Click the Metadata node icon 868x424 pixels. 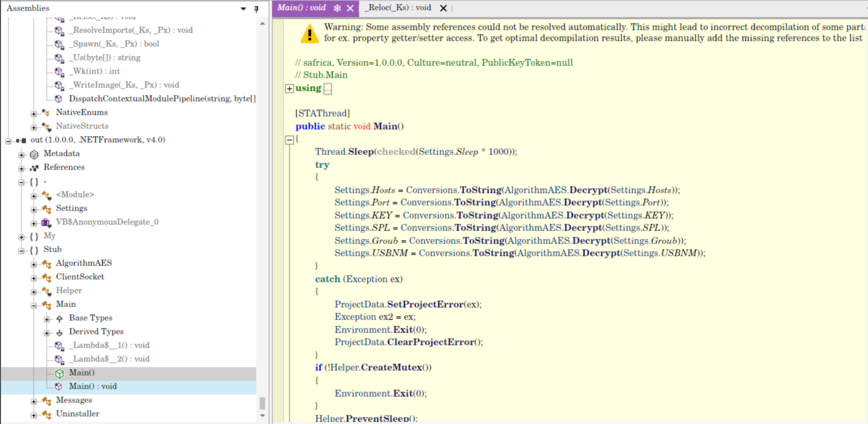(34, 154)
